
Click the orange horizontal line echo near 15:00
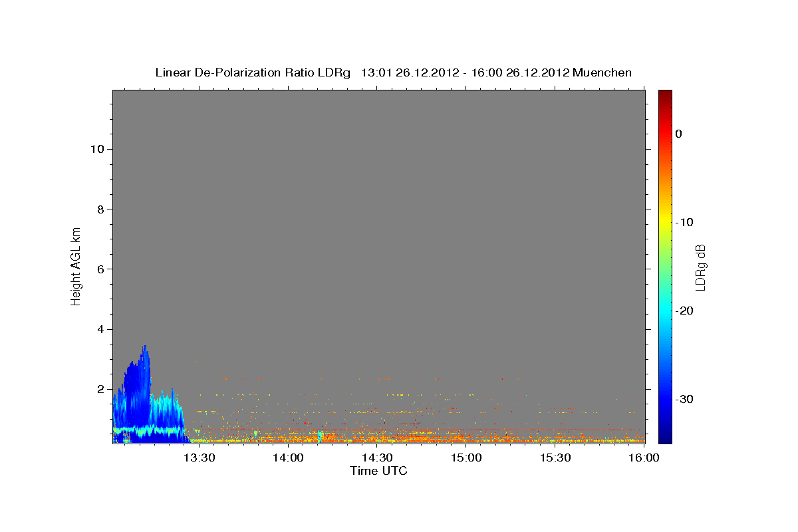click(x=465, y=430)
